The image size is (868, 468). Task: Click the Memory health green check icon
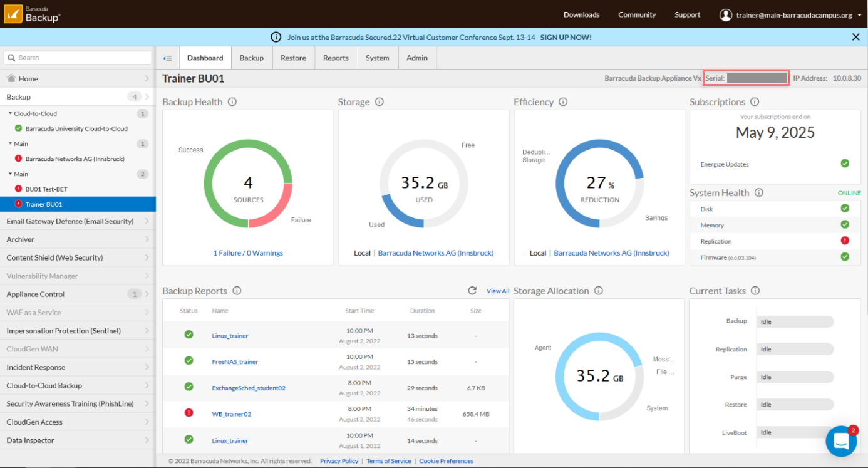pos(845,224)
